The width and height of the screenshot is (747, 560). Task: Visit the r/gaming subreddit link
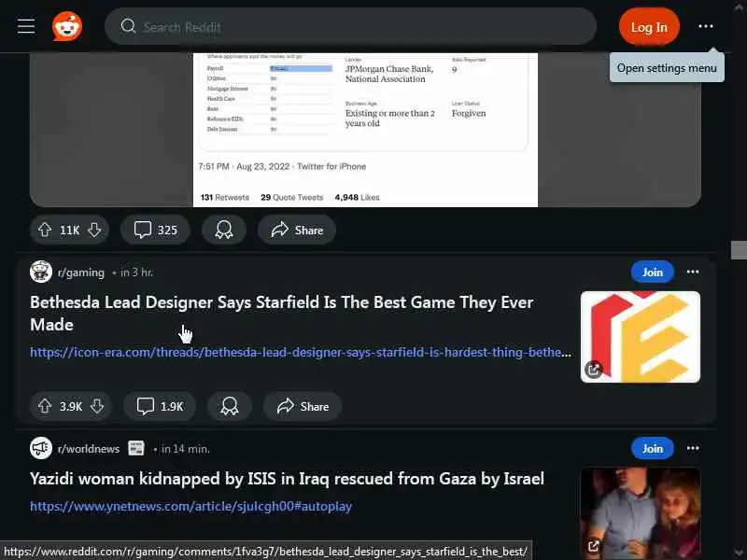coord(80,273)
